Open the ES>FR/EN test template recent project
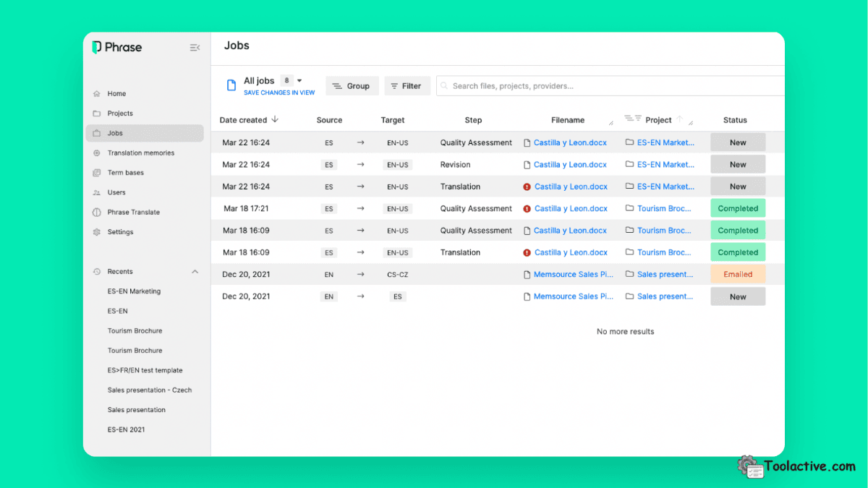The image size is (868, 488). point(145,371)
